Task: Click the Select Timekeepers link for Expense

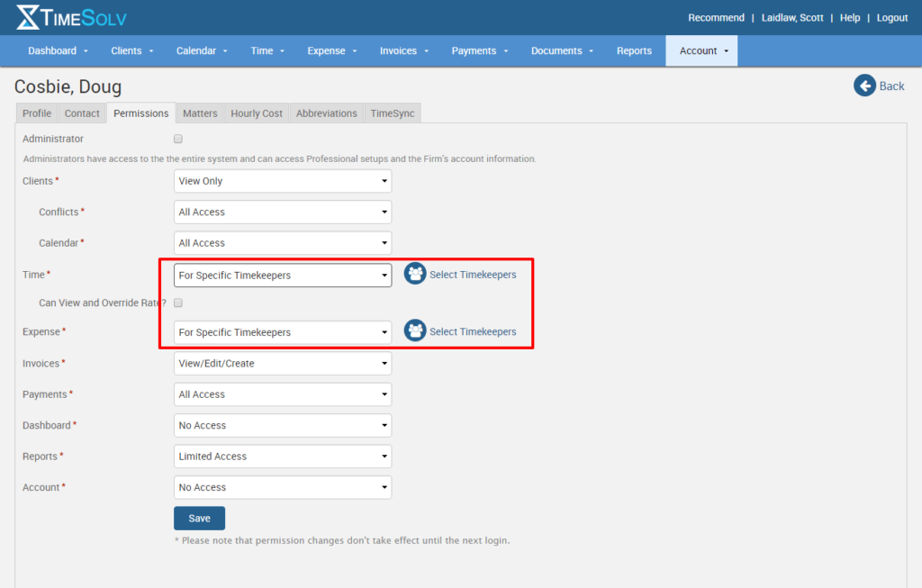Action: coord(475,330)
